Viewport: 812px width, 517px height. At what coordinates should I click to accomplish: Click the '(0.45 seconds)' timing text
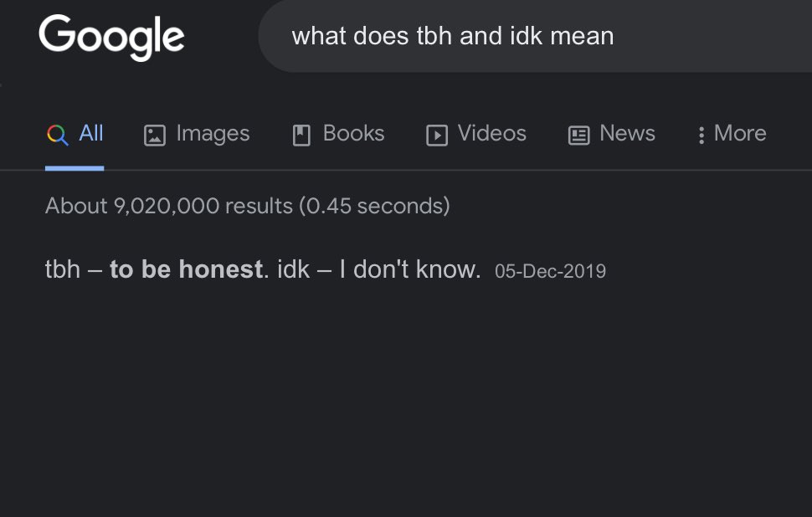(x=374, y=206)
